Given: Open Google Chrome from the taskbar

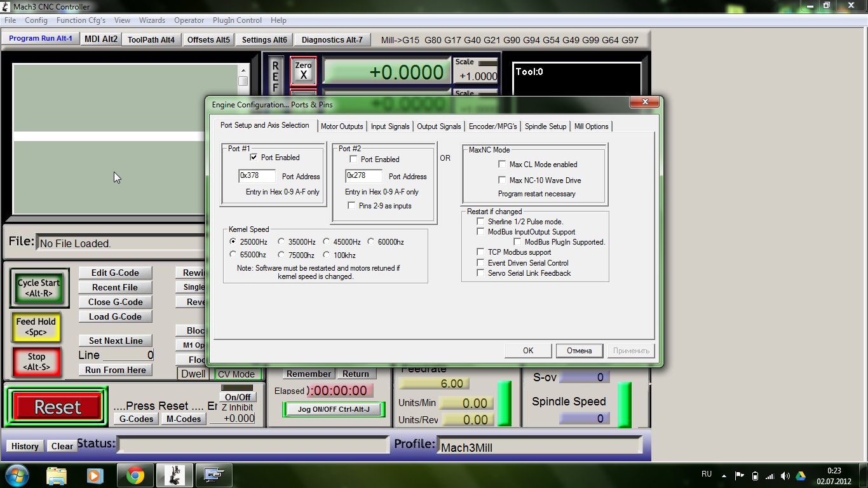Looking at the screenshot, I should coord(135,475).
